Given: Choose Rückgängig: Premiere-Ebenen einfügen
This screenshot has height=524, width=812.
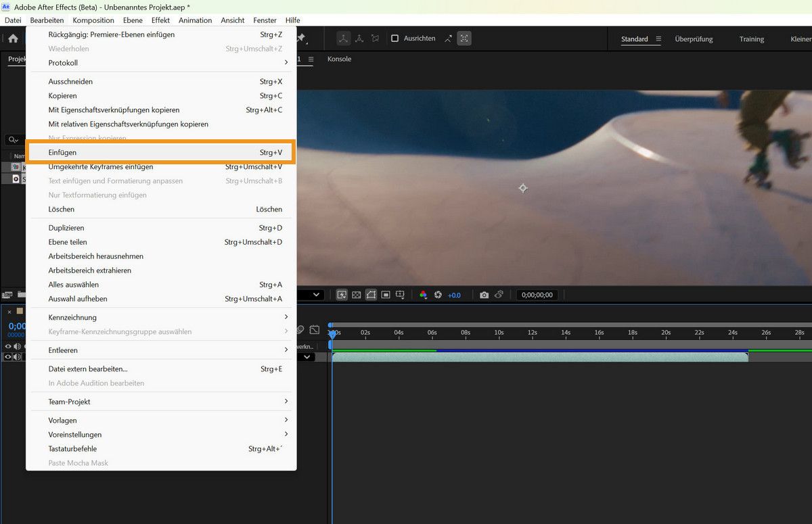Looking at the screenshot, I should (x=161, y=34).
